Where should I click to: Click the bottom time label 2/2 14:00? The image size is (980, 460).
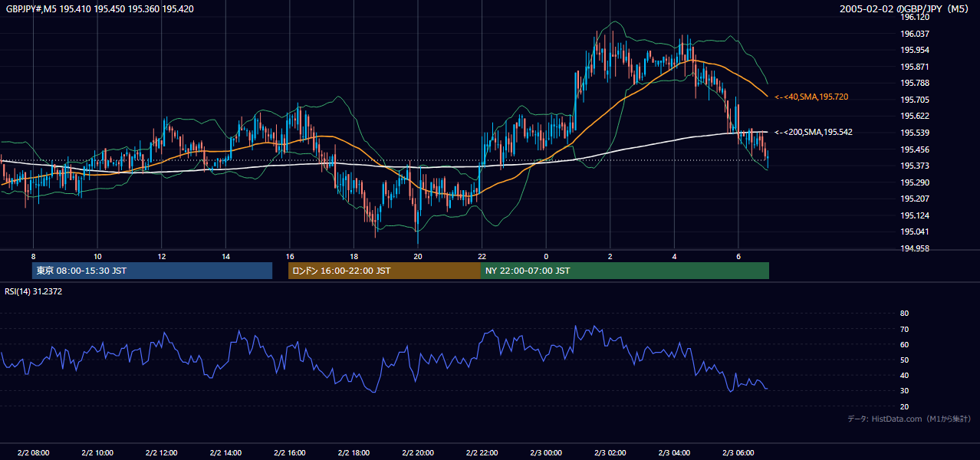click(225, 453)
